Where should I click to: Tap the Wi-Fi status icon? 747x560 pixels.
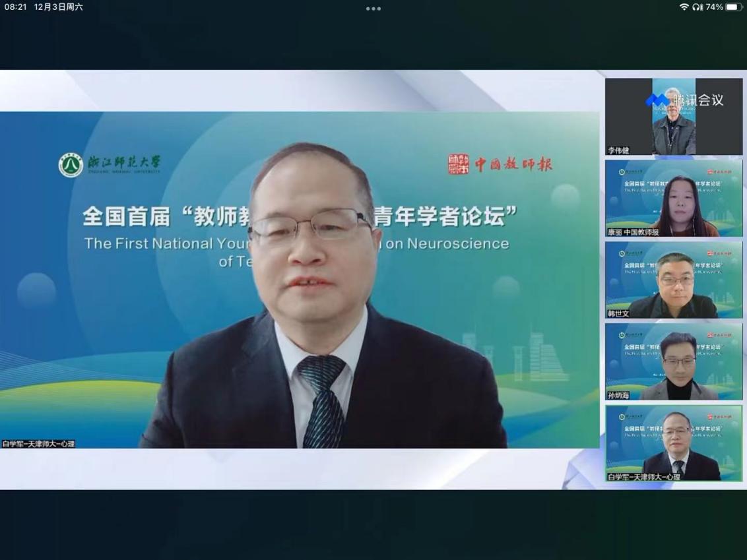(684, 7)
